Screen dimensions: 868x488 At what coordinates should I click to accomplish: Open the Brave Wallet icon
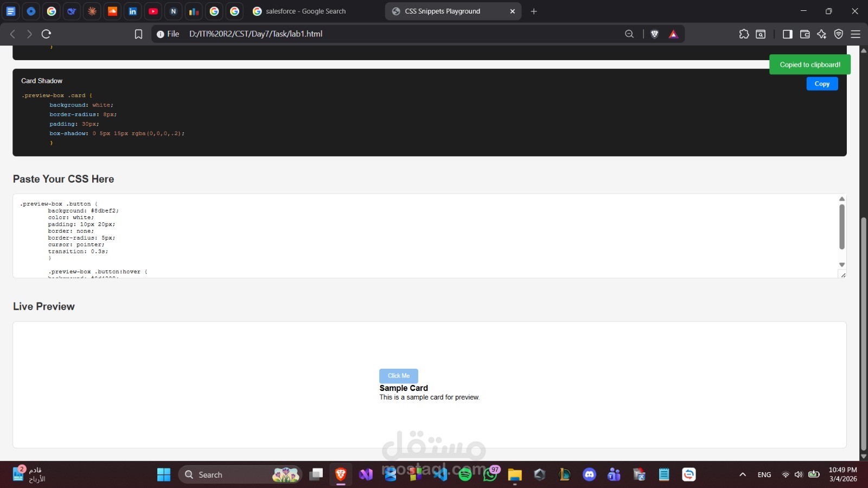click(805, 34)
